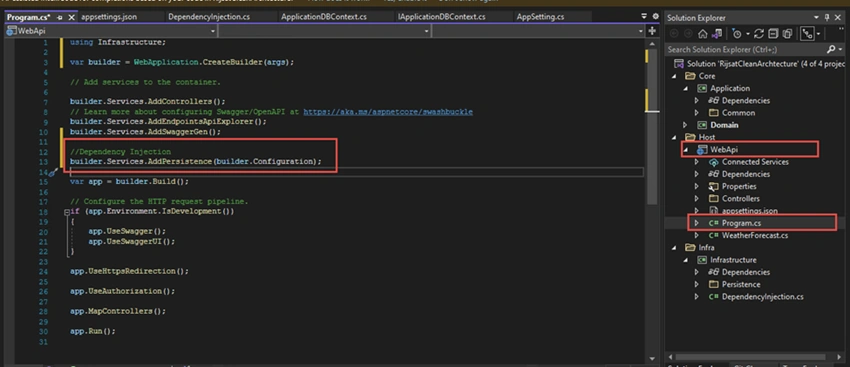Image resolution: width=850 pixels, height=367 pixels.
Task: Switch to the AppSetting.cs tab
Action: pos(540,17)
